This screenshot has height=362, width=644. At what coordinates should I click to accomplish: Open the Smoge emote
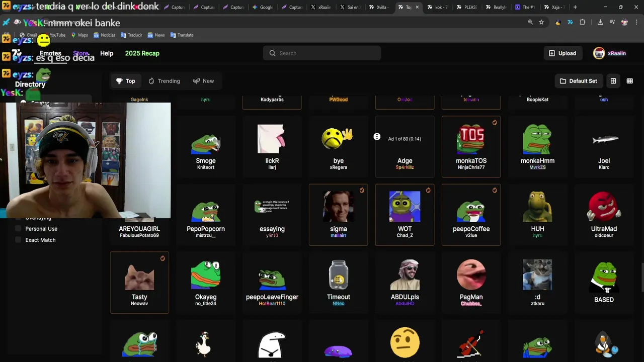206,146
